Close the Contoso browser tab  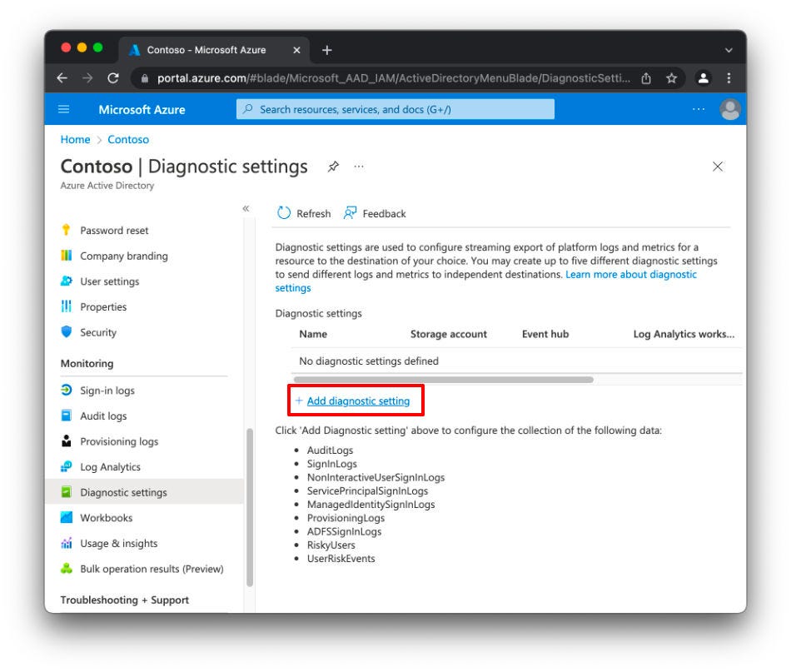coord(296,50)
